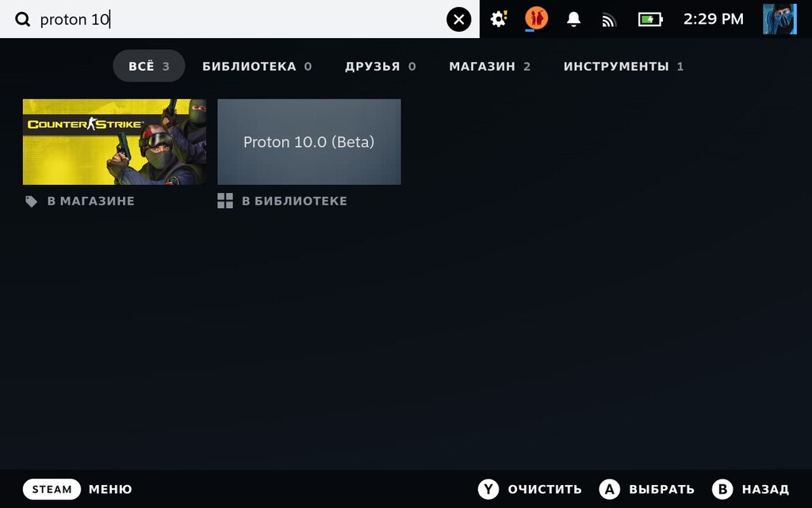Click the В МАГАЗИНЕ label
This screenshot has height=508, width=812.
[x=91, y=201]
